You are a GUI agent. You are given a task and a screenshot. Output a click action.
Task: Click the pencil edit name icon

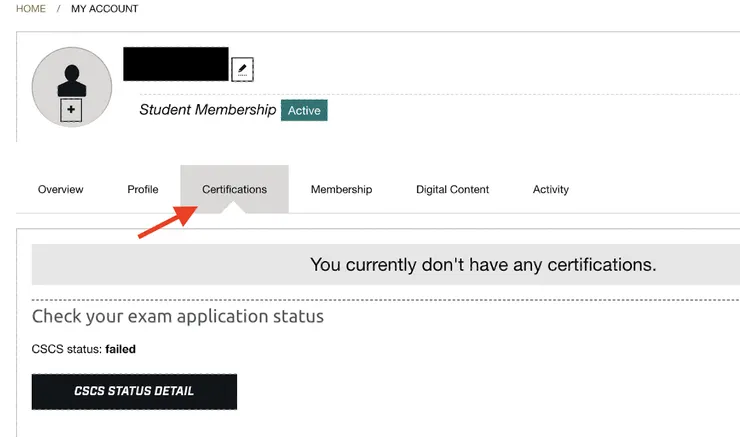[x=243, y=69]
